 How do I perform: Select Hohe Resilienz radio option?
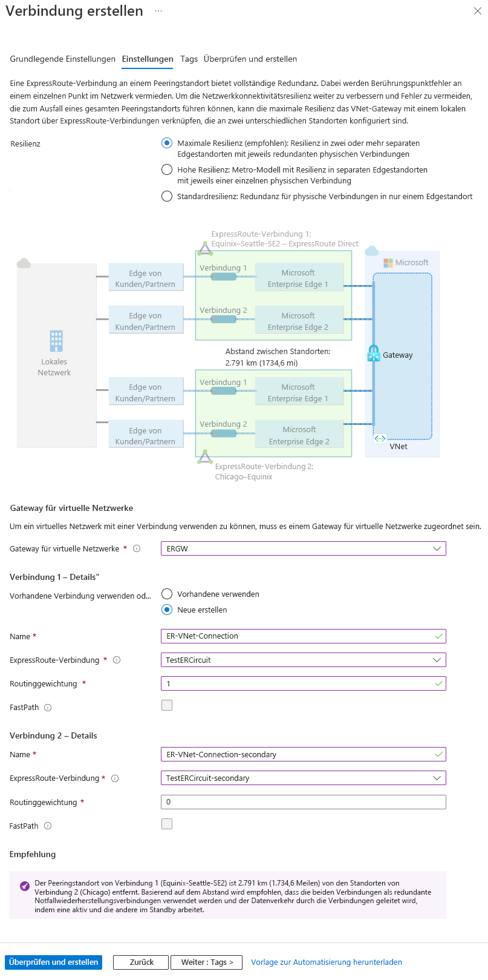tap(167, 170)
